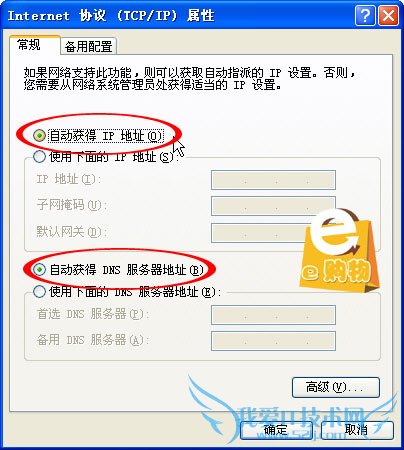Choose 使用下面的 DNS 服务器地址 option
Viewport: 404px width, 450px height.
coord(39,292)
